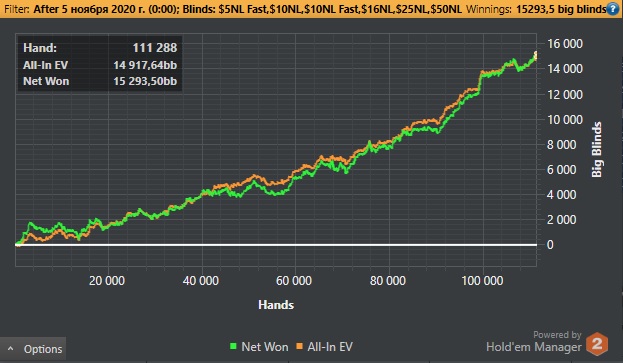The width and height of the screenshot is (623, 363).
Task: Click the final data point at graph end
Action: point(536,55)
